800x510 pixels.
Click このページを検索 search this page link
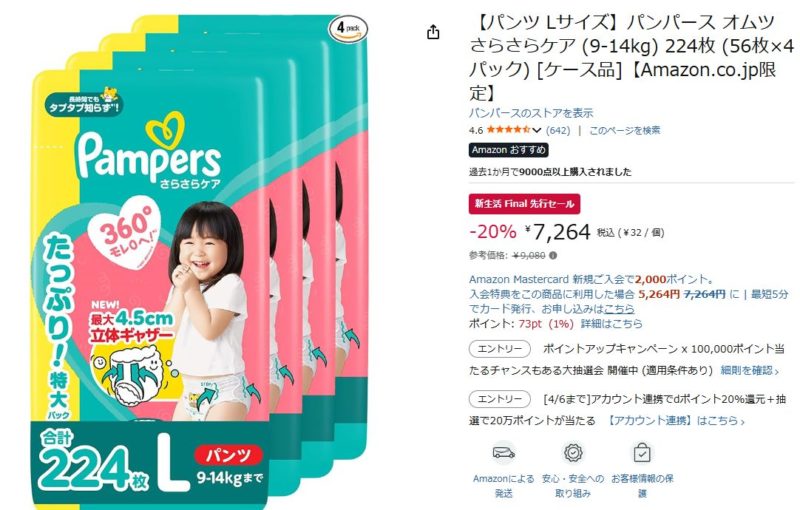point(624,131)
